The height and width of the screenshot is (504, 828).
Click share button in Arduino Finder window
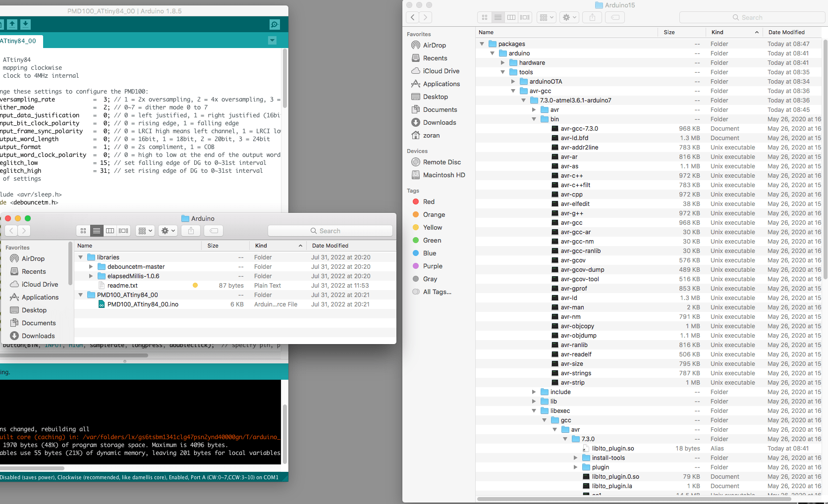click(191, 231)
